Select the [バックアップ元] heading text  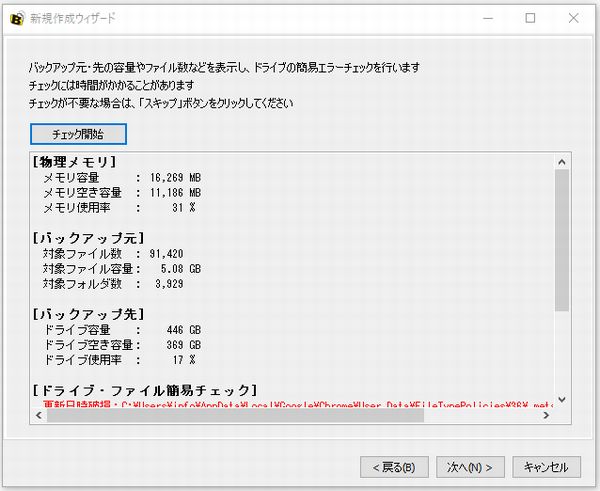point(88,238)
